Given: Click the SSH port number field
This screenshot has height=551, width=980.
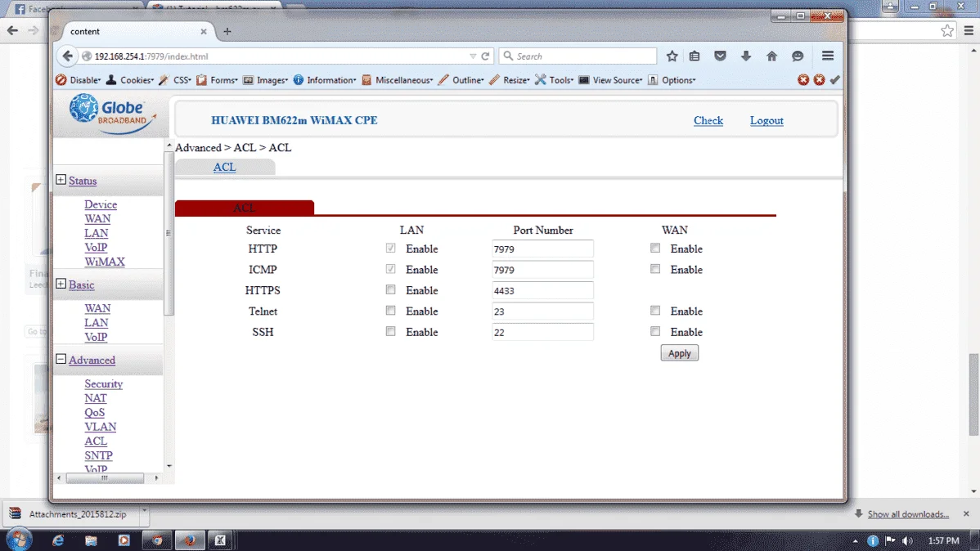Looking at the screenshot, I should 542,333.
